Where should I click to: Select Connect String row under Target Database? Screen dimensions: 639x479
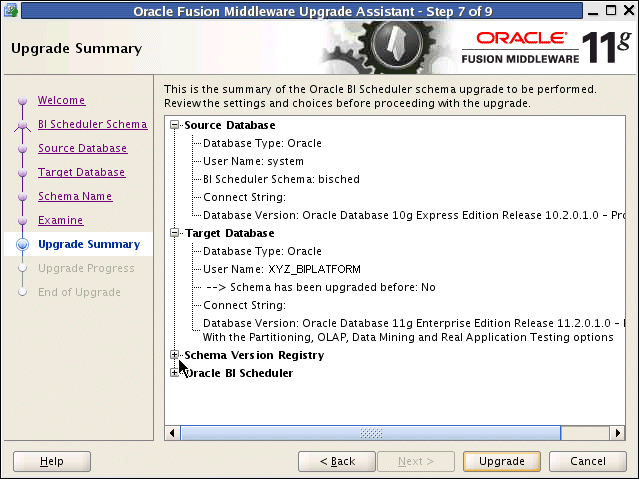[244, 305]
